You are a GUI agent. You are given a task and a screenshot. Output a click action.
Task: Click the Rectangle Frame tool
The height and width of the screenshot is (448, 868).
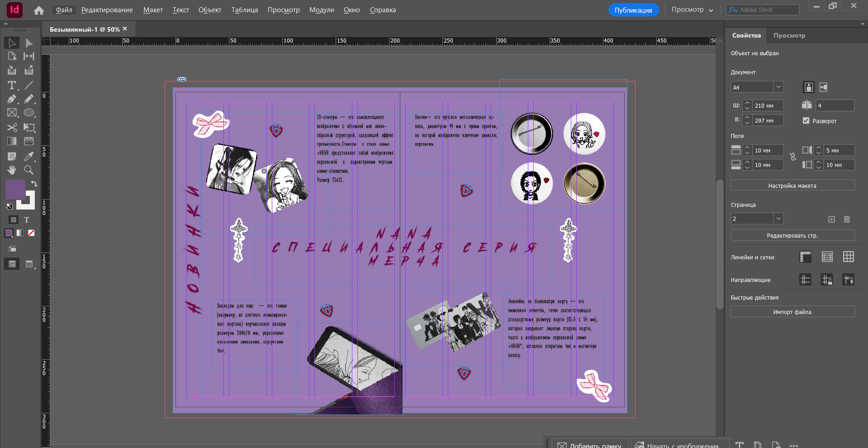tap(12, 113)
